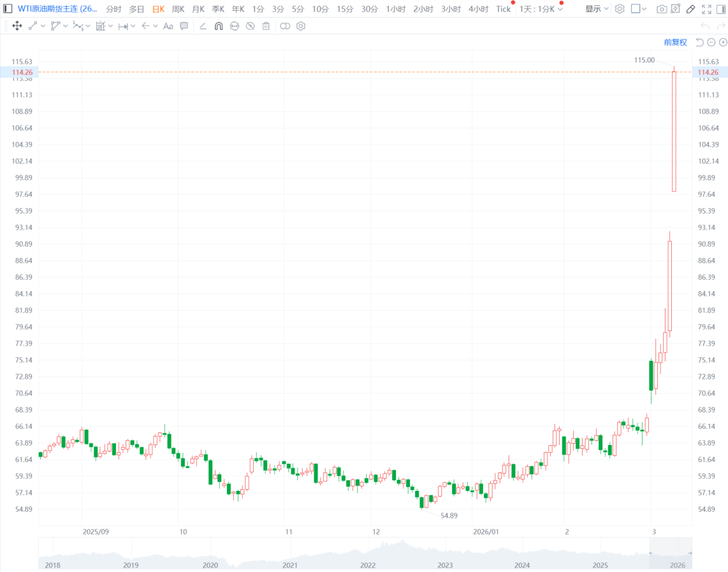Enter fullscreen chart mode
Viewport: 728px width, 572px height.
click(706, 9)
